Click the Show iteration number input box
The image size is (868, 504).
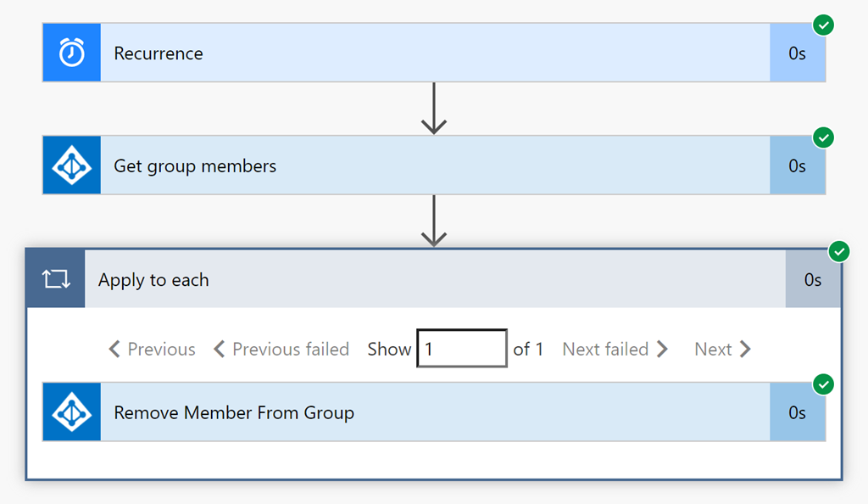coord(462,349)
